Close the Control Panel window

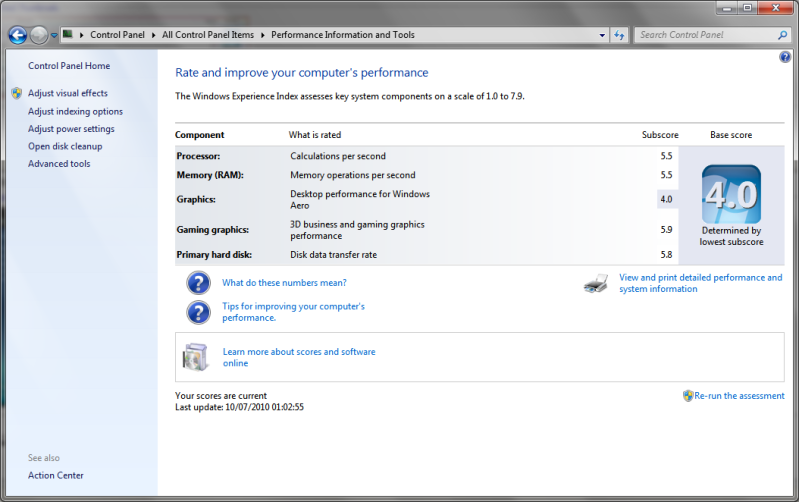tap(776, 8)
